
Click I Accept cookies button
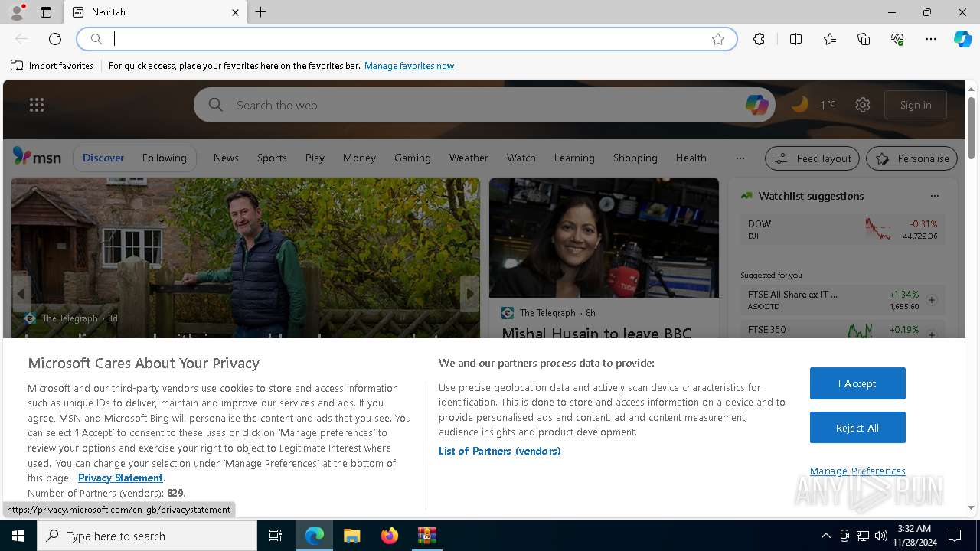[857, 383]
